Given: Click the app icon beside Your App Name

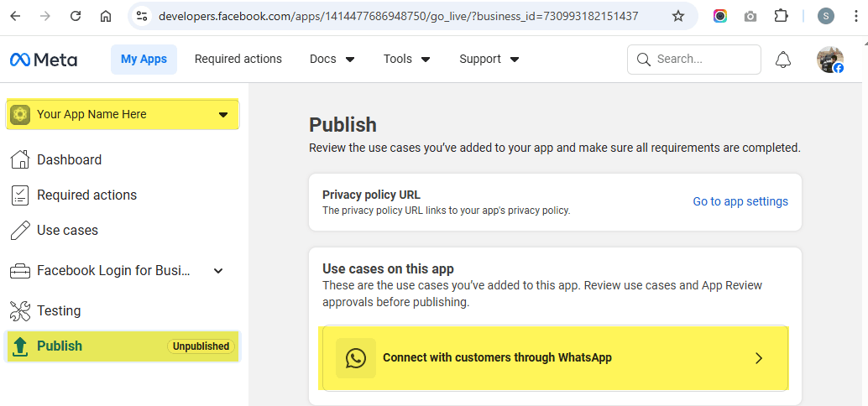Looking at the screenshot, I should (x=20, y=114).
